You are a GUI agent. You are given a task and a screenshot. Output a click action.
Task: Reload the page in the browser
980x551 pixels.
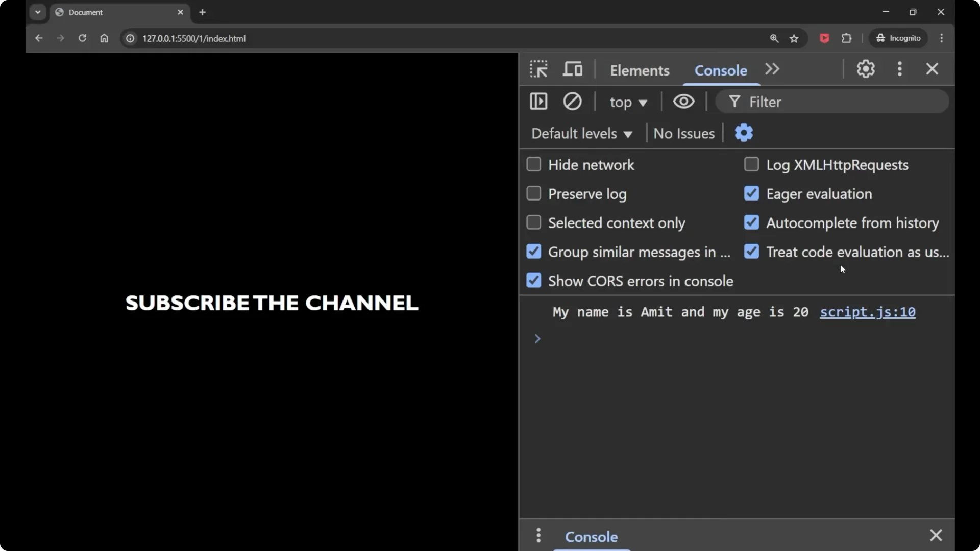(82, 38)
